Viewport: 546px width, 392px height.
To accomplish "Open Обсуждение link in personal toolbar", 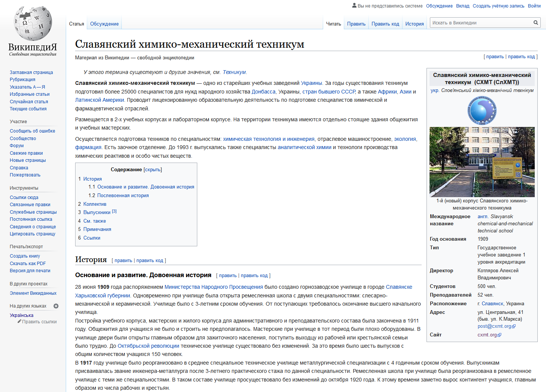I will pyautogui.click(x=439, y=6).
